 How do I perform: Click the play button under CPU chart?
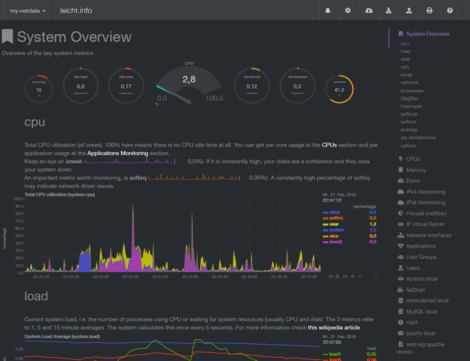tap(338, 276)
